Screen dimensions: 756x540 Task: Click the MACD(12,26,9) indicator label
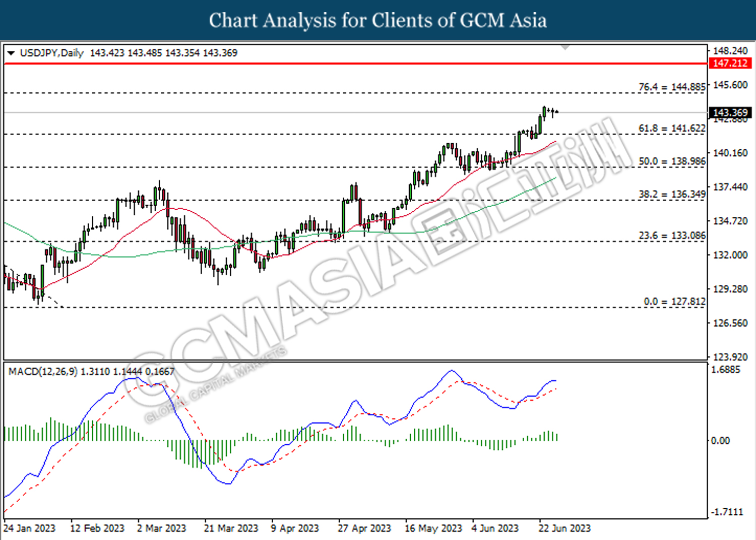[x=43, y=372]
